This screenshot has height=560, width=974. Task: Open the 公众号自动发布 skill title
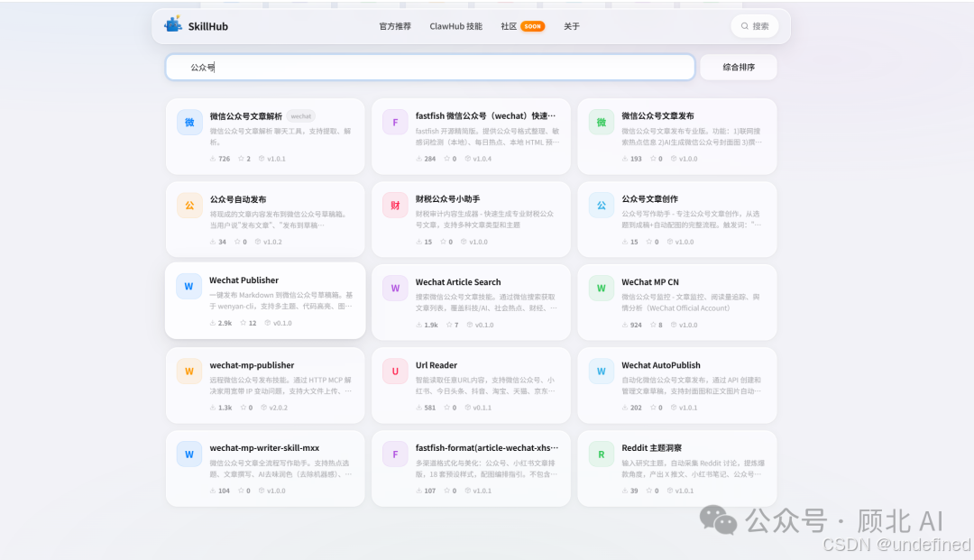[238, 199]
